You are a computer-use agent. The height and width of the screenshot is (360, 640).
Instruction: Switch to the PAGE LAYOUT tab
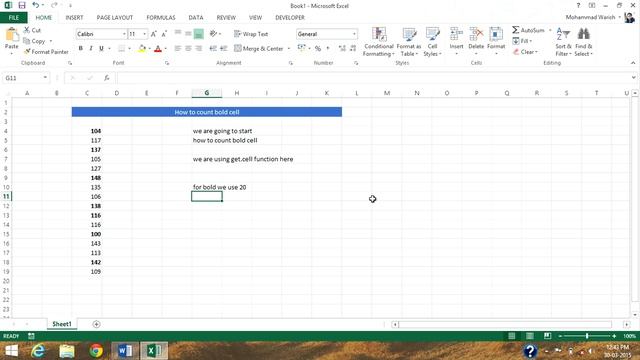[x=115, y=18]
